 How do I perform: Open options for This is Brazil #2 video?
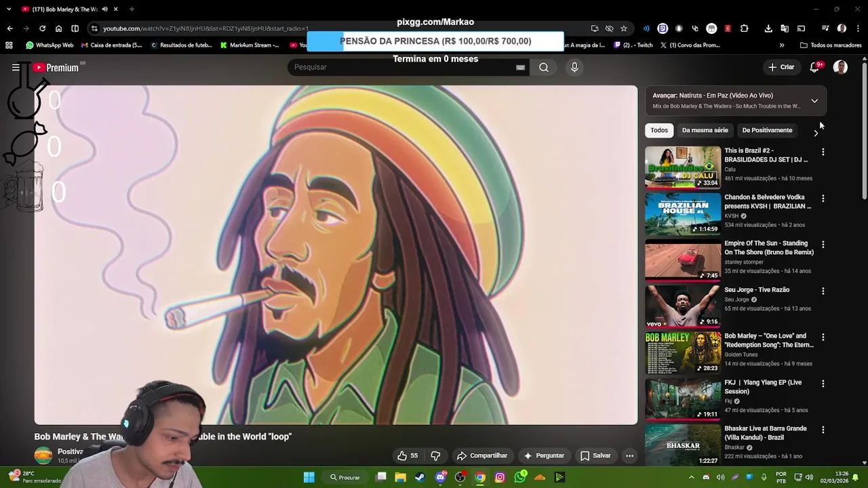[823, 152]
